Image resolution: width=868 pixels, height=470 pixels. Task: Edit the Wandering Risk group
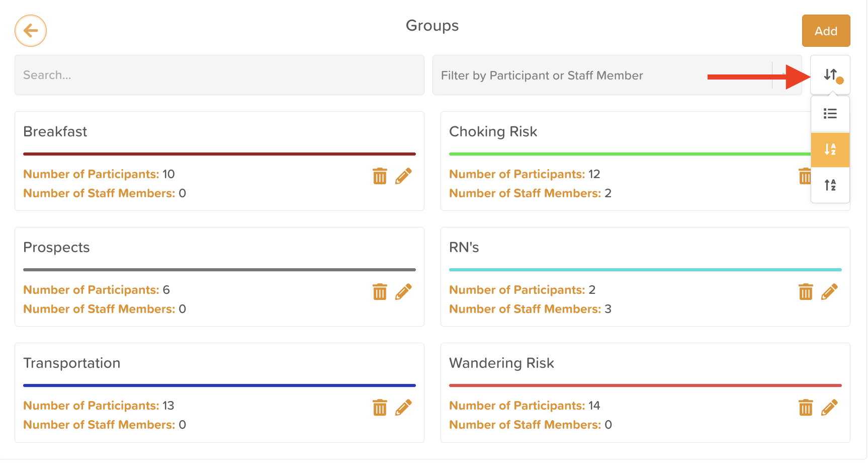click(829, 408)
